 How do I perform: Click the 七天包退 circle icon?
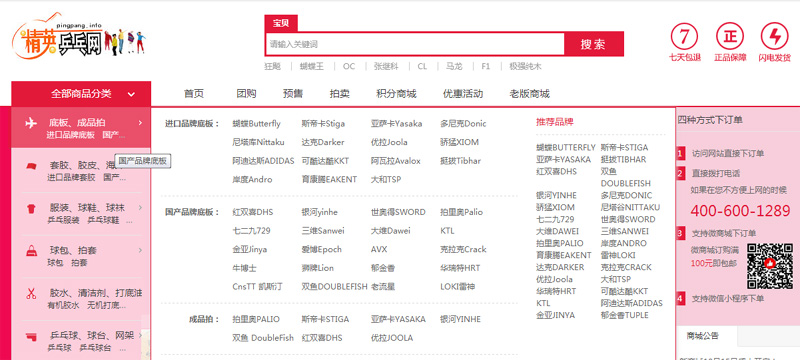click(685, 36)
